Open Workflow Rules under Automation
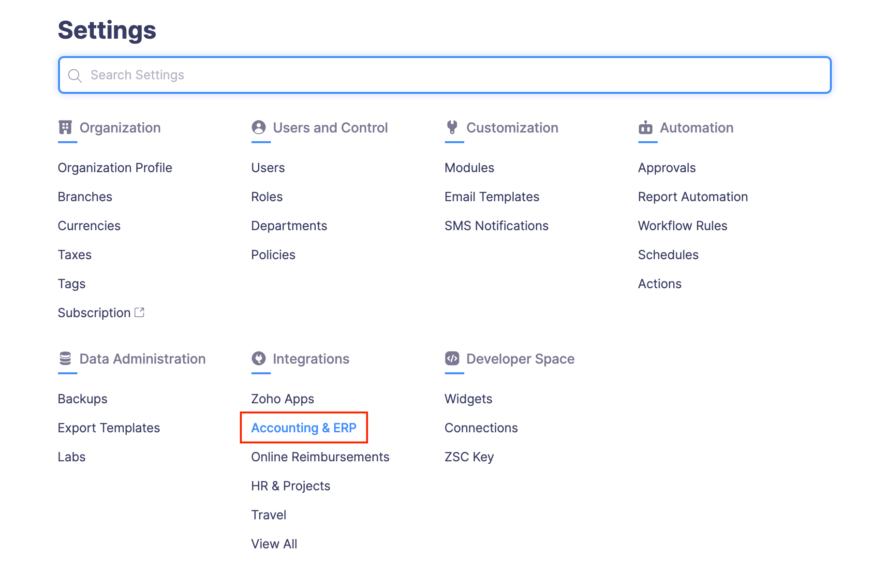This screenshot has width=886, height=588. coord(682,225)
